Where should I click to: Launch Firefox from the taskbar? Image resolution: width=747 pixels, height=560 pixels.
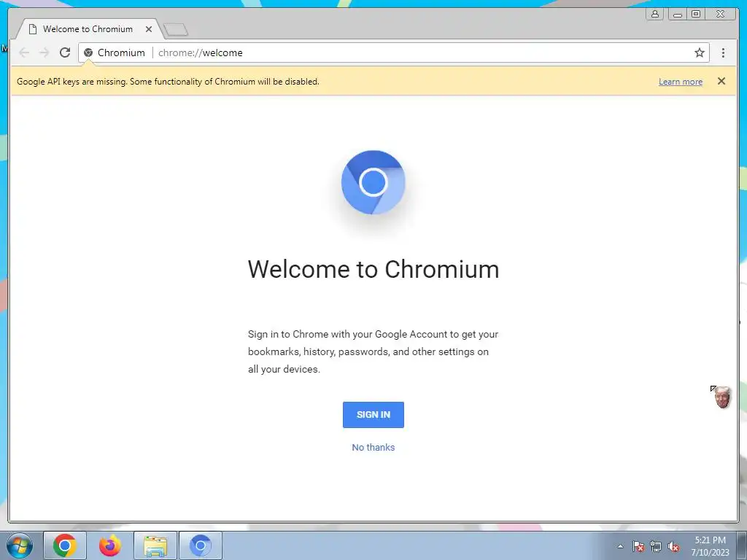[110, 545]
